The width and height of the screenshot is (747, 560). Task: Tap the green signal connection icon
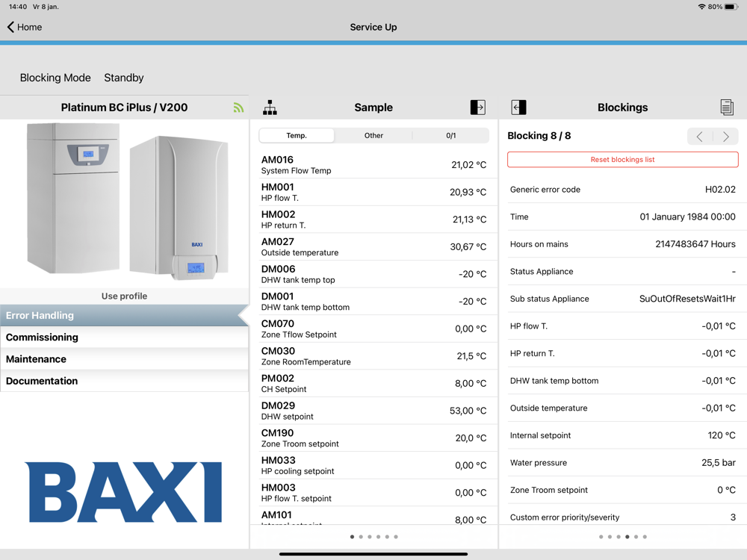coord(238,108)
